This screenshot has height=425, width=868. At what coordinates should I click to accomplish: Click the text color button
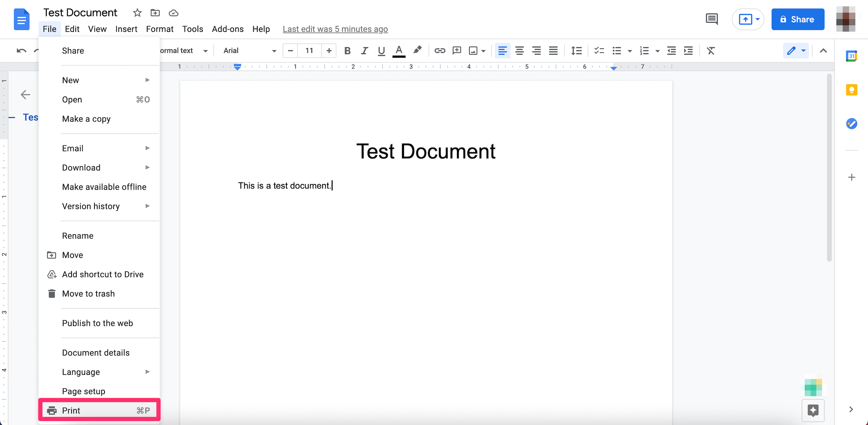(399, 51)
